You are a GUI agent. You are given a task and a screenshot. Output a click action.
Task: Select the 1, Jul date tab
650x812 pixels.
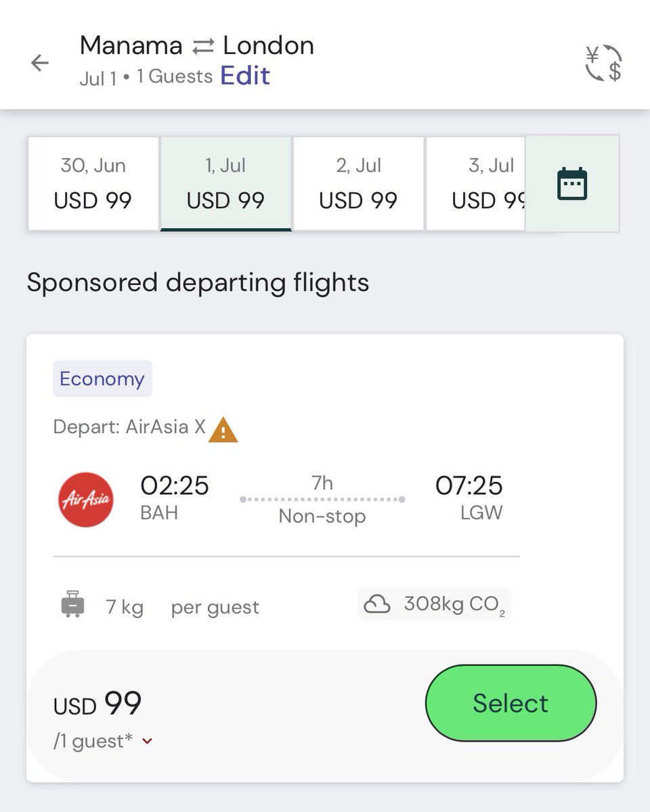(x=226, y=183)
